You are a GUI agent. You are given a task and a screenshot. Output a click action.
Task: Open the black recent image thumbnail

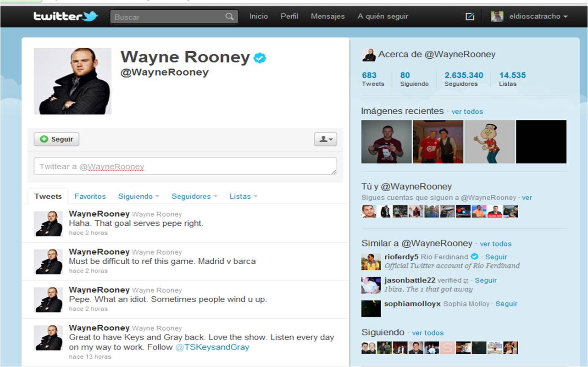point(541,142)
